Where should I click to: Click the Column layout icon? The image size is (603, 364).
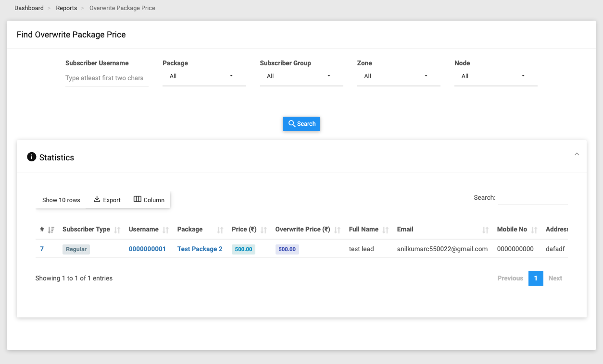(138, 199)
